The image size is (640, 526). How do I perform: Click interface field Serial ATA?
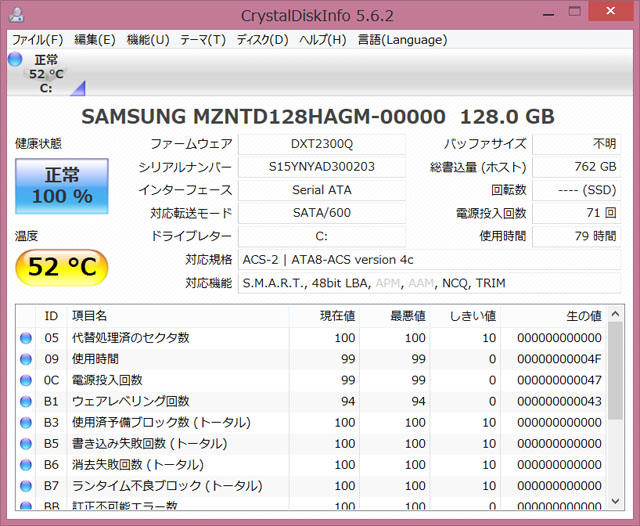[x=322, y=190]
